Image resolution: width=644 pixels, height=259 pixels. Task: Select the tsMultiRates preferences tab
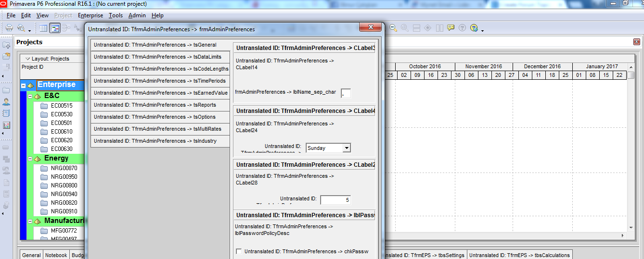160,129
